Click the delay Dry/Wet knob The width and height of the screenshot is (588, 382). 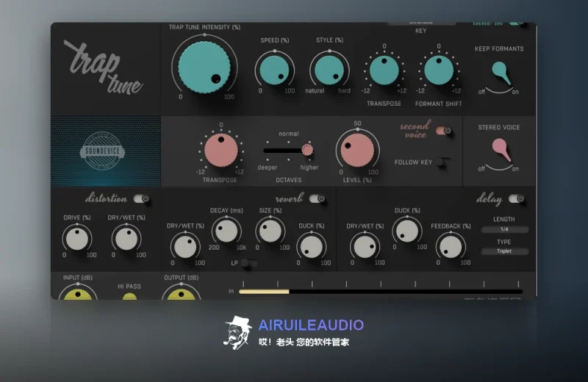[365, 247]
